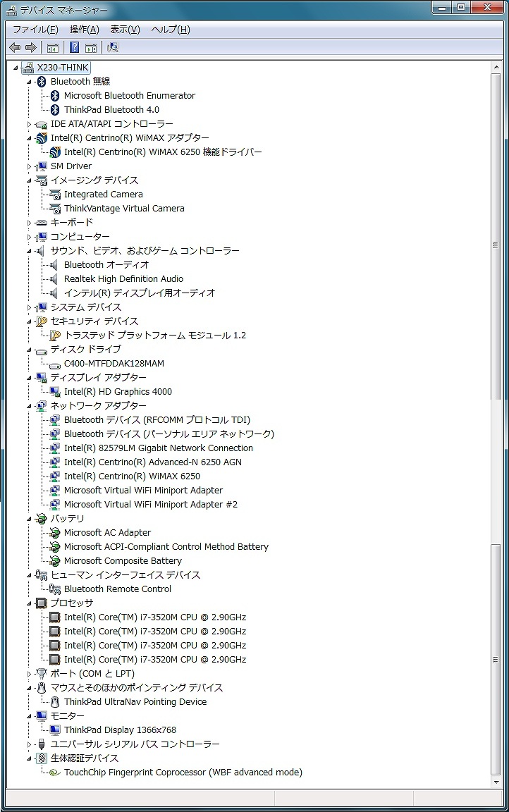This screenshot has height=812, width=509.
Task: Open the 表示(V) menu
Action: (x=125, y=30)
